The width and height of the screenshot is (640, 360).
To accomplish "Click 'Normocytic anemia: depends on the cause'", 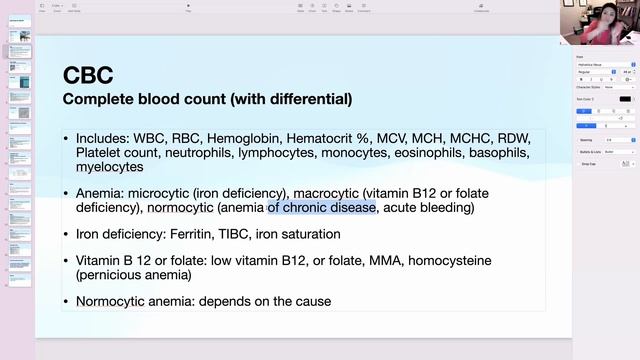I will click(203, 301).
